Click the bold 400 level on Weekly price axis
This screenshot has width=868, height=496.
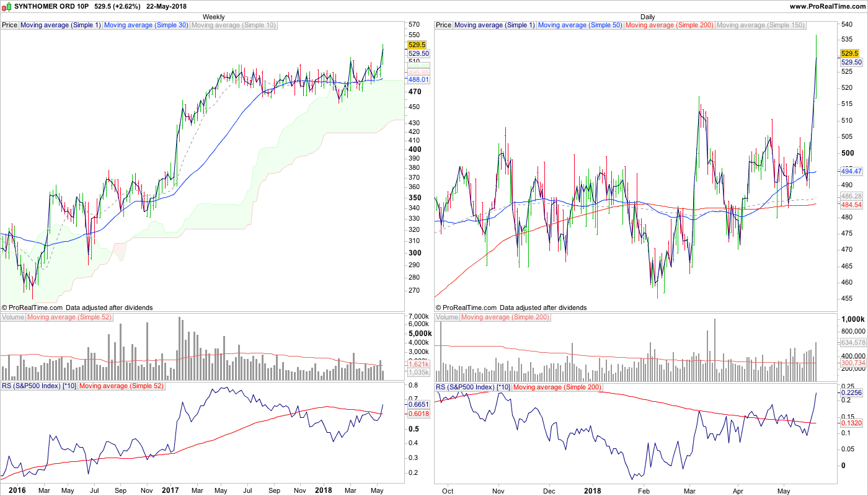click(x=415, y=149)
